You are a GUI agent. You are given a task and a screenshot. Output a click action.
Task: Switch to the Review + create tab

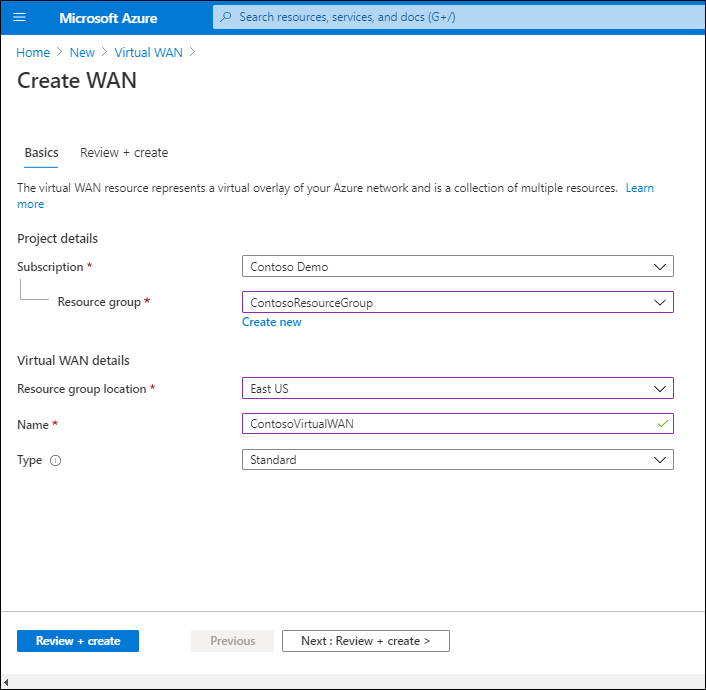click(124, 153)
